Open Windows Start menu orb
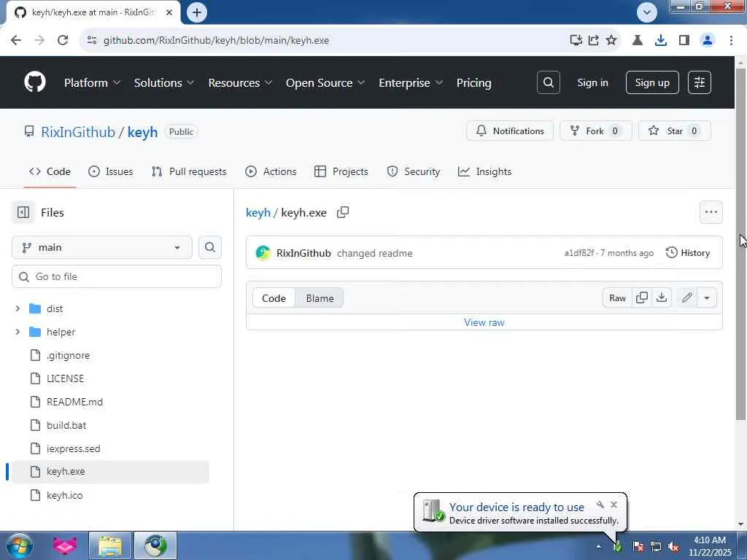The image size is (747, 560). (x=20, y=545)
